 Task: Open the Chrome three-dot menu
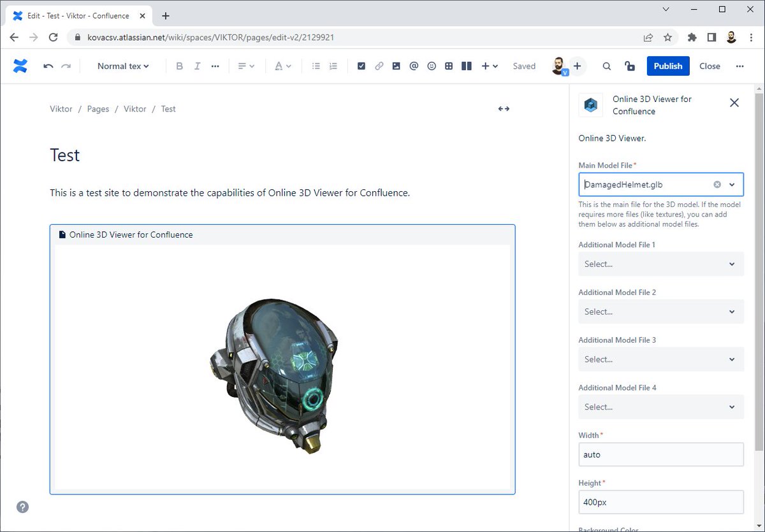[x=750, y=37]
